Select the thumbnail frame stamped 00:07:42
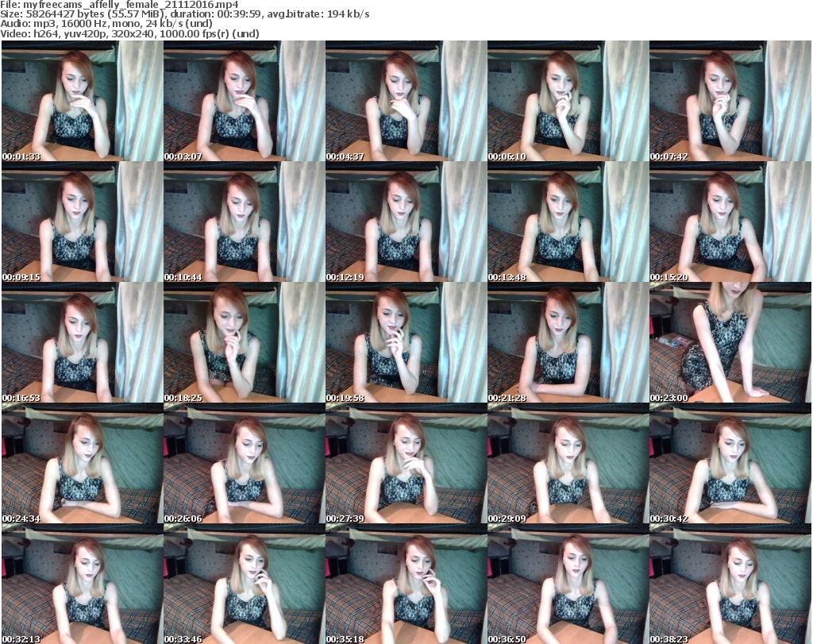The image size is (813, 644). pyautogui.click(x=730, y=101)
